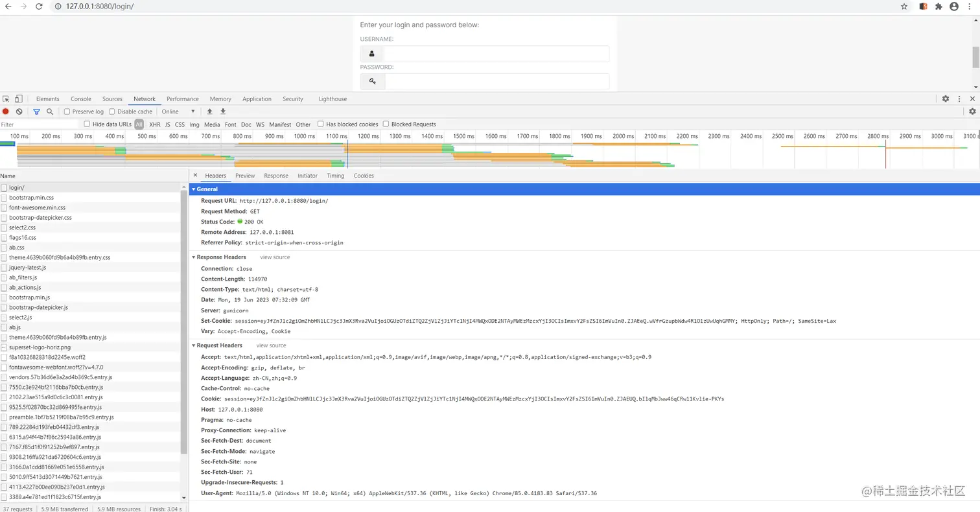Close the request details pane

tap(195, 176)
